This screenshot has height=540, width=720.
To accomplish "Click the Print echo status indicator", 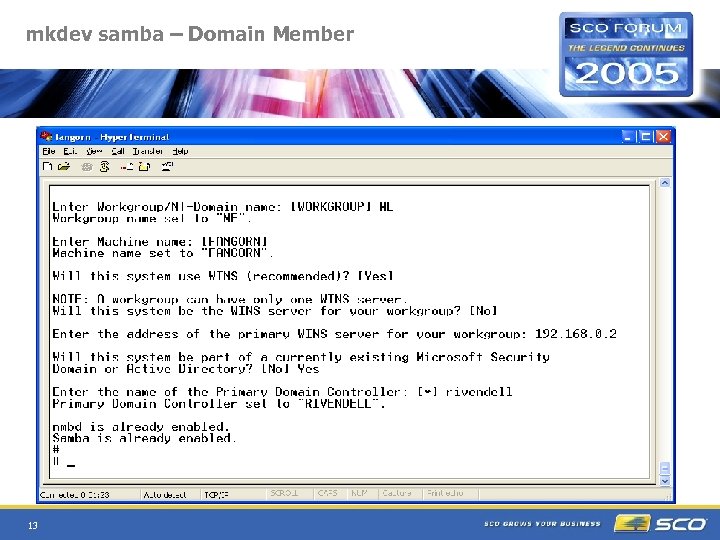I will [x=445, y=493].
